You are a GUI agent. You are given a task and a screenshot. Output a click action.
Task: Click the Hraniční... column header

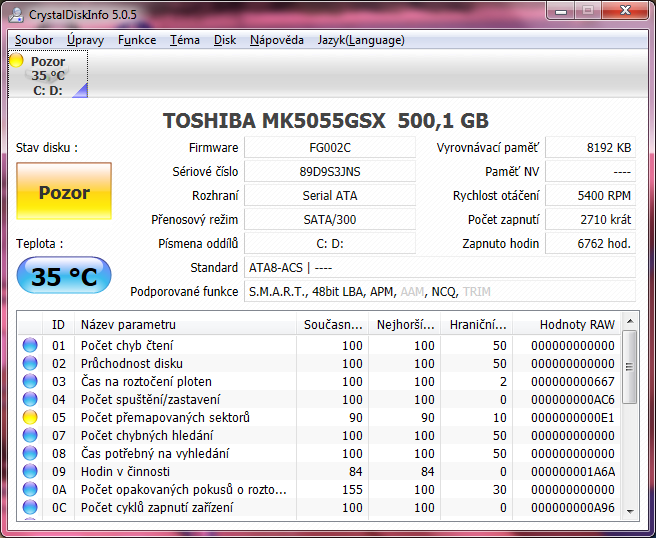tap(477, 325)
